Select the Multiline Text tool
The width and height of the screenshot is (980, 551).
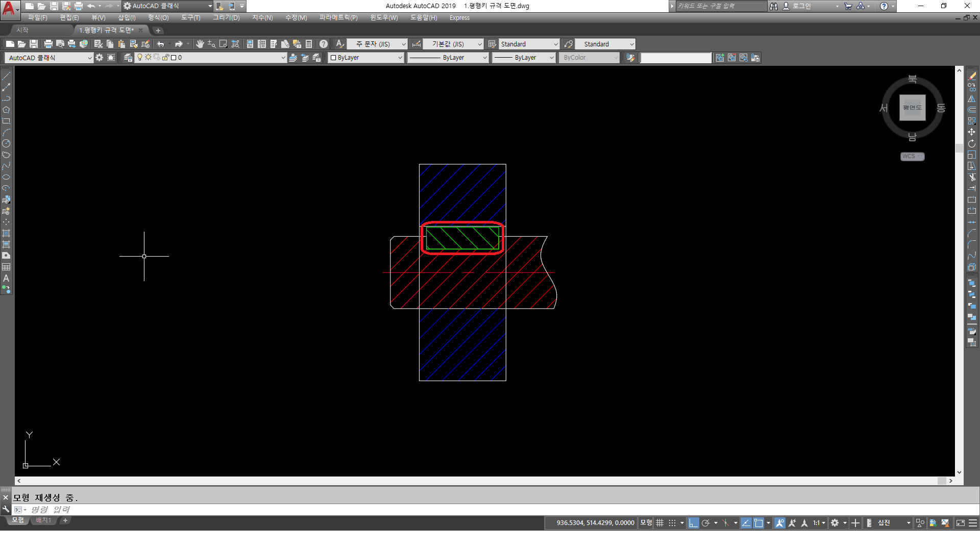pos(6,279)
